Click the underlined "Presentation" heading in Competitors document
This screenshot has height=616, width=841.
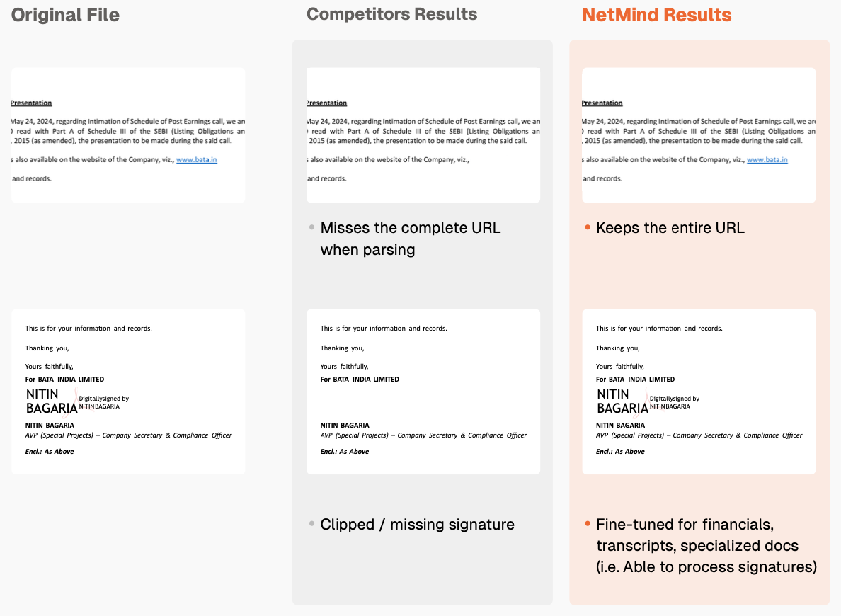click(x=326, y=103)
